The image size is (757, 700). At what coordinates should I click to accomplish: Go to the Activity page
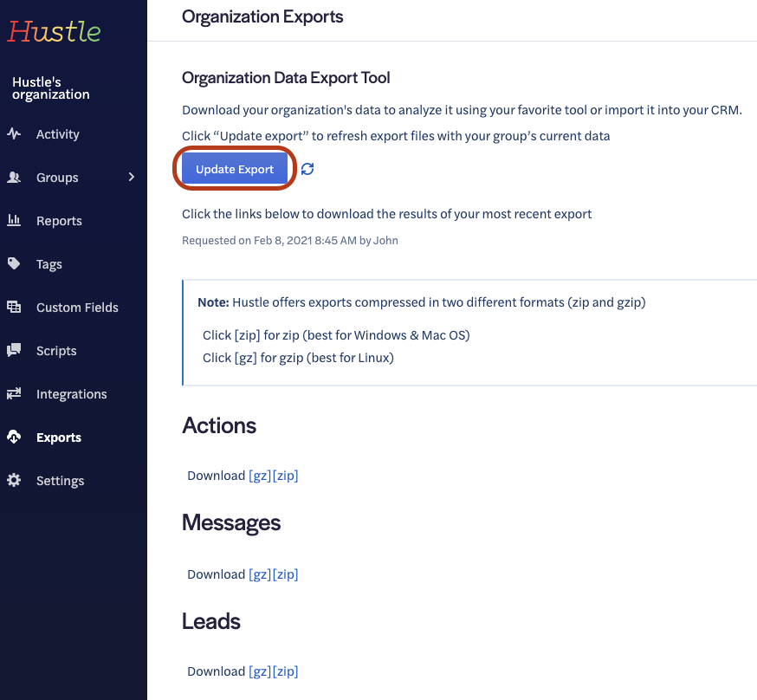tap(57, 134)
